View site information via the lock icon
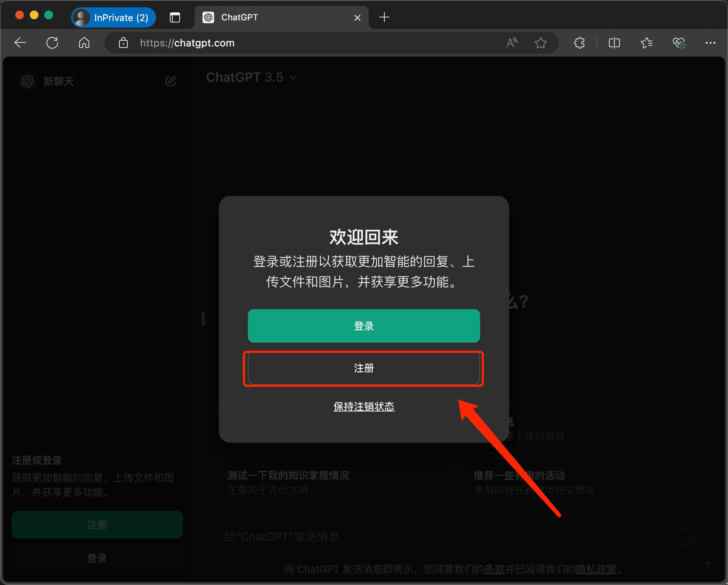The image size is (728, 585). coord(123,43)
